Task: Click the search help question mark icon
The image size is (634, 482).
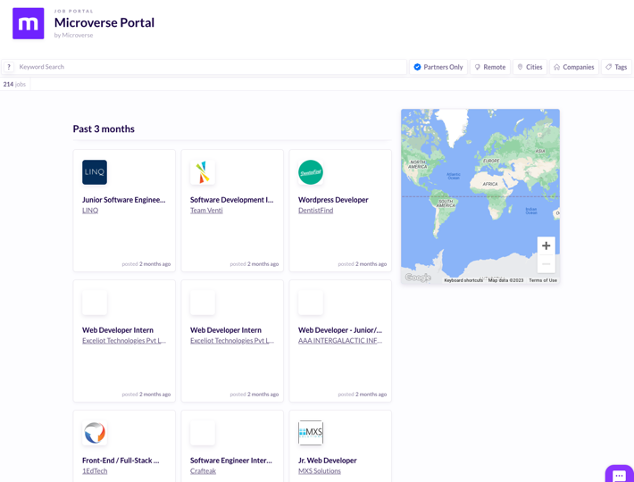Action: click(9, 67)
